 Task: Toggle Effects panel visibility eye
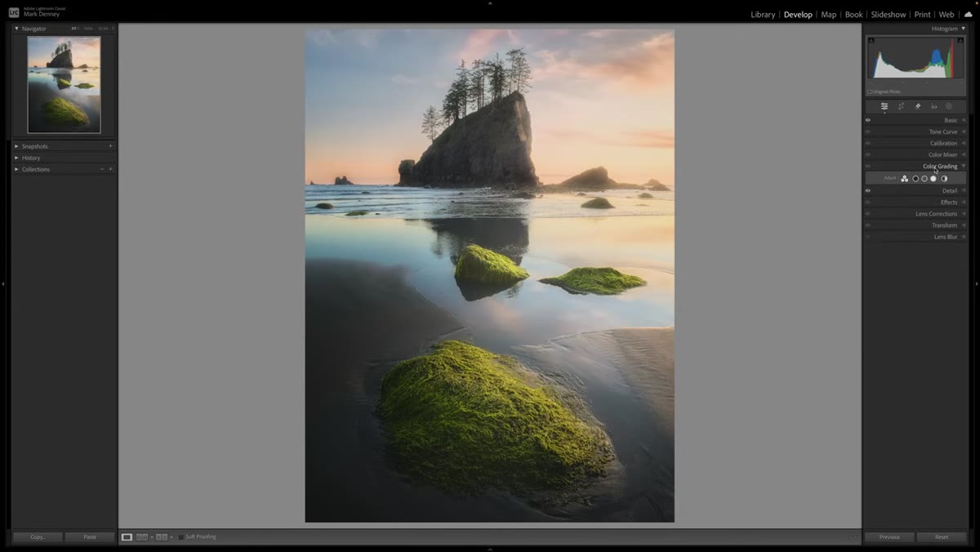(x=868, y=203)
